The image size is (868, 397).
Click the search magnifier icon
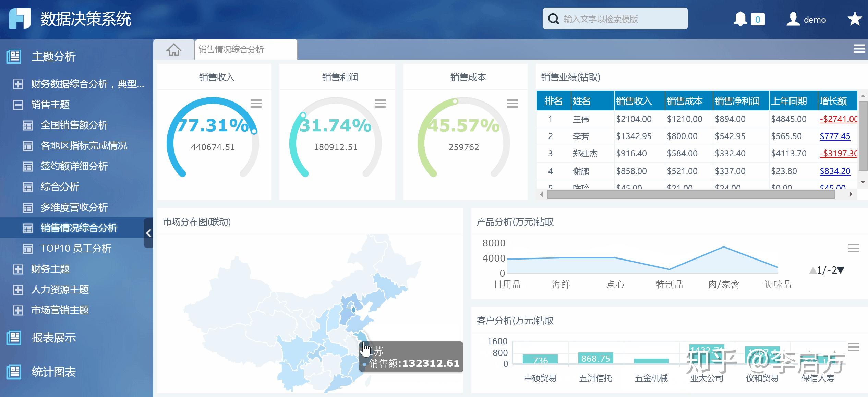point(553,19)
